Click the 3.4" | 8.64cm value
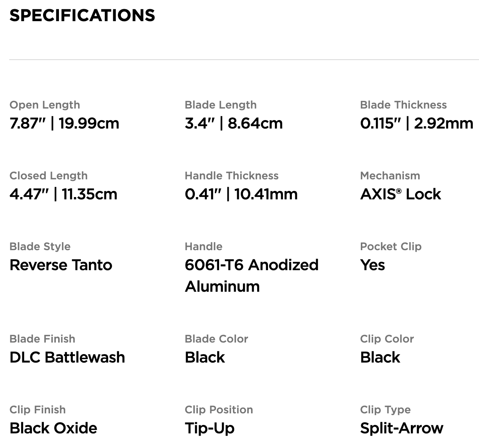479x448 pixels. click(x=234, y=124)
